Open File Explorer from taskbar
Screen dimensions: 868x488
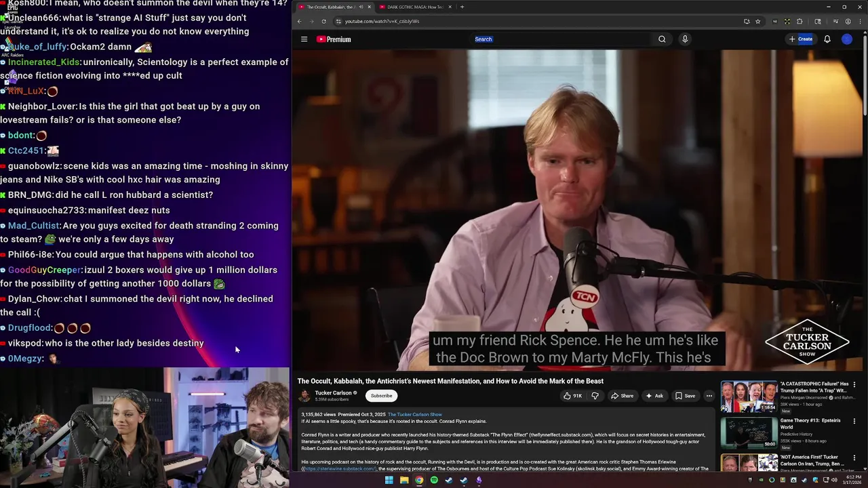point(404,481)
